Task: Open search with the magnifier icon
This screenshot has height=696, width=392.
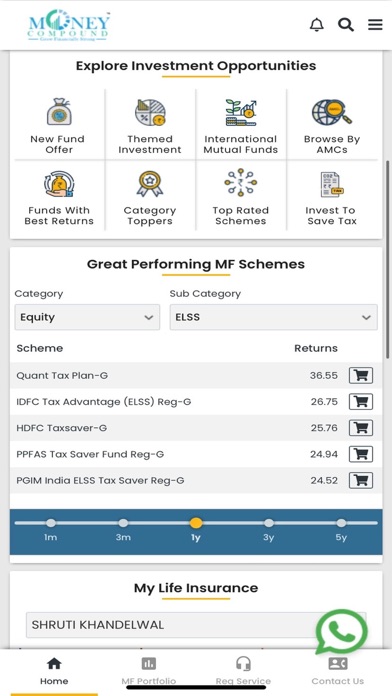Action: click(x=346, y=24)
